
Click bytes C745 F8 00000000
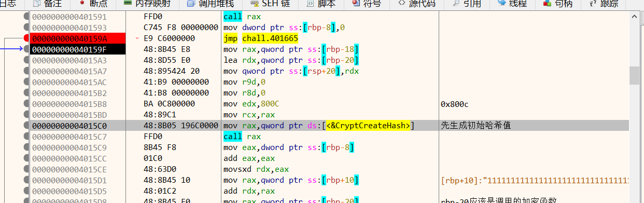click(181, 28)
